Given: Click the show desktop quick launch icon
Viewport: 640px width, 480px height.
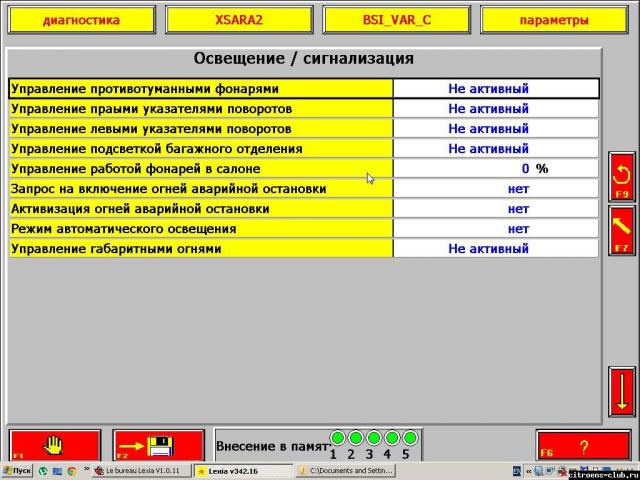Looking at the screenshot, I should 57,471.
